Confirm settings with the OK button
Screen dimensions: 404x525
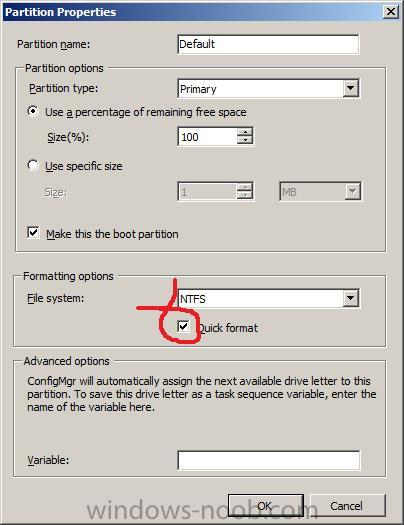click(x=266, y=506)
